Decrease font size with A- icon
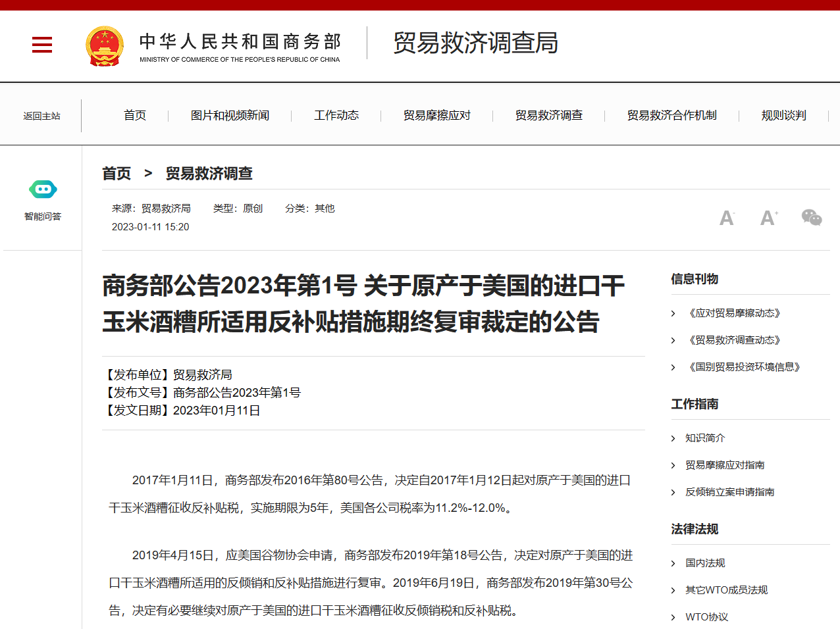Viewport: 840px width, 629px height. click(727, 218)
